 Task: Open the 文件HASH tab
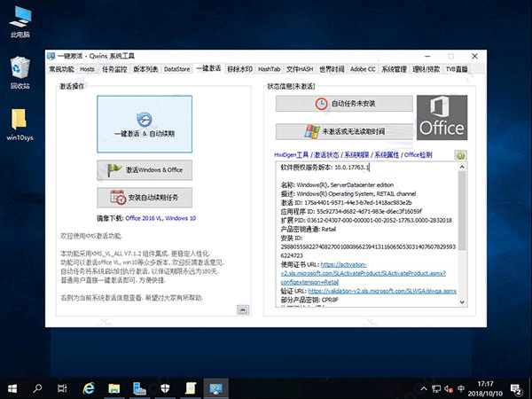coord(301,68)
